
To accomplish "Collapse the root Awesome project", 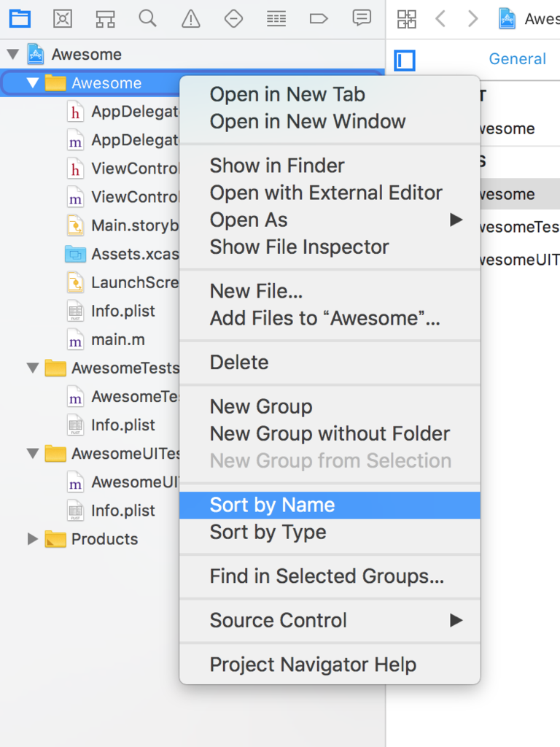I will pos(12,54).
